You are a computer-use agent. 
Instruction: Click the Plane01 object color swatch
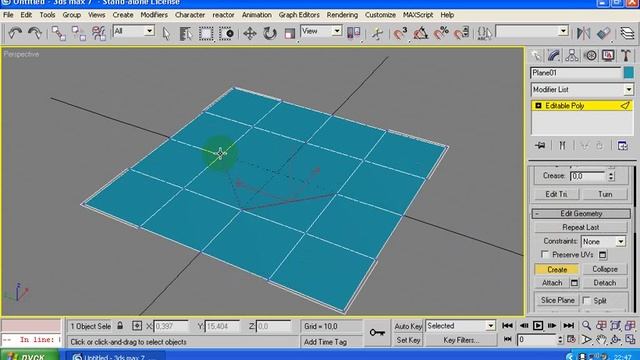pyautogui.click(x=629, y=73)
